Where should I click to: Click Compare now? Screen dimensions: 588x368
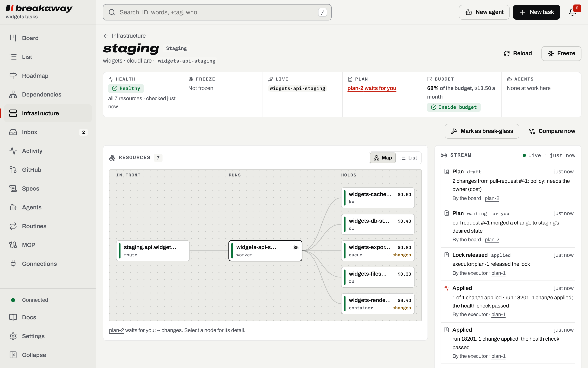tap(552, 131)
